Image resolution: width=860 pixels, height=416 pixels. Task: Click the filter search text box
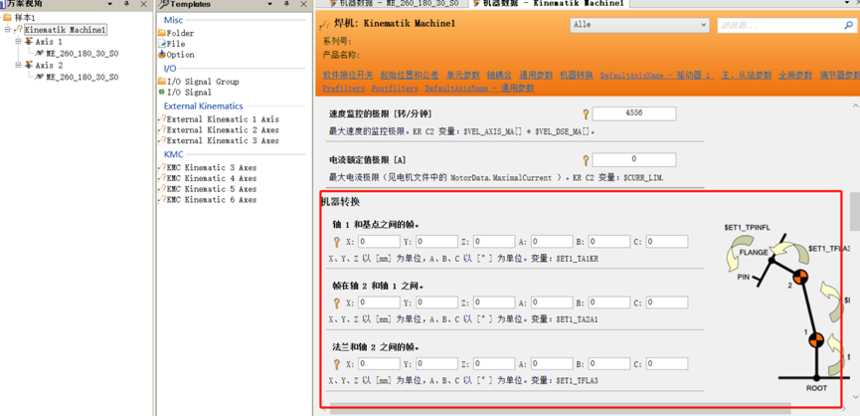point(780,25)
